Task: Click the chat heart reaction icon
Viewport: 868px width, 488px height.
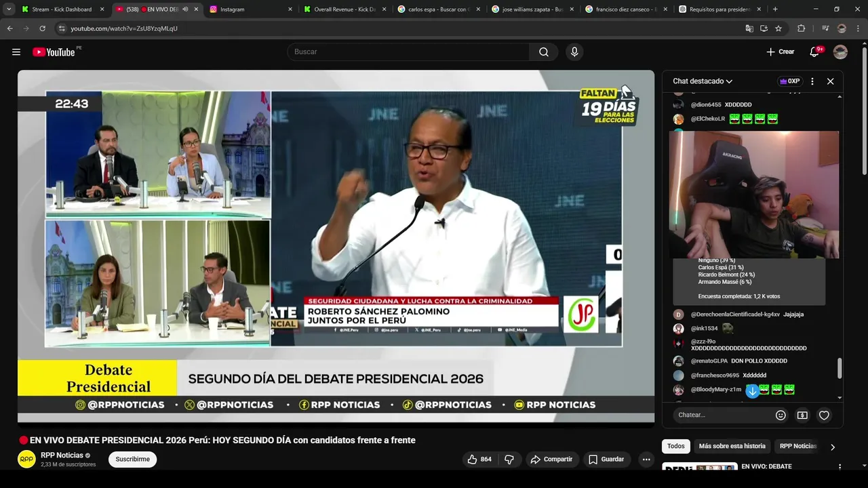Action: coord(824,415)
